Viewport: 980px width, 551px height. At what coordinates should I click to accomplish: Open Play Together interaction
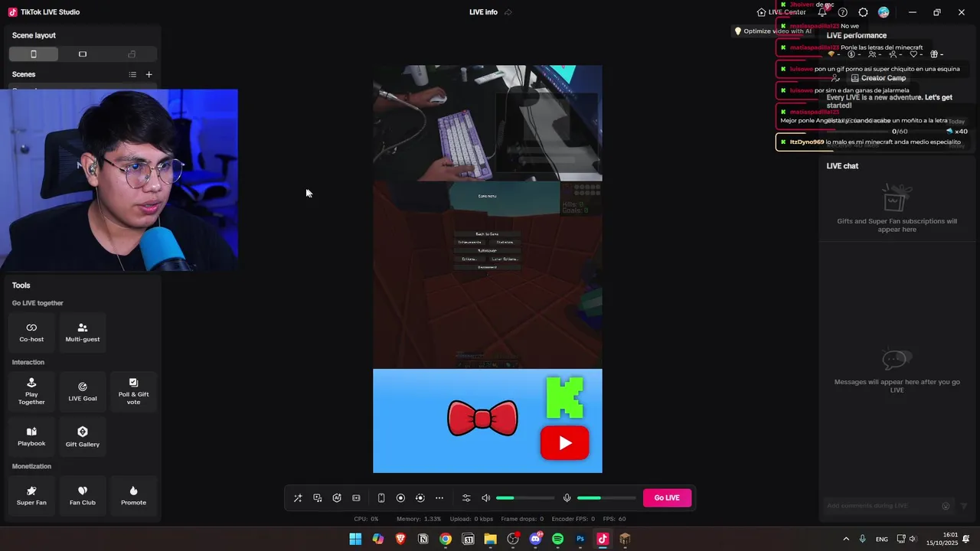[x=31, y=391]
